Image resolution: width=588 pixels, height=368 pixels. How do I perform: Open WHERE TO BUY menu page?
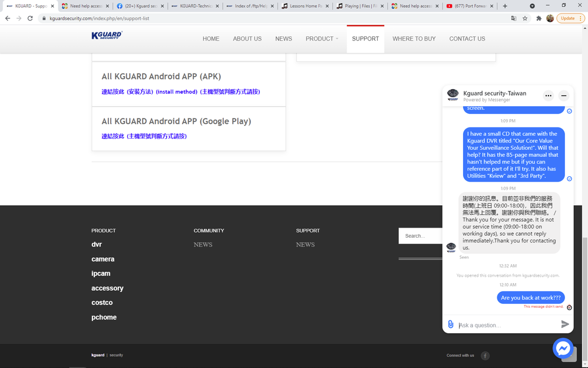(414, 39)
